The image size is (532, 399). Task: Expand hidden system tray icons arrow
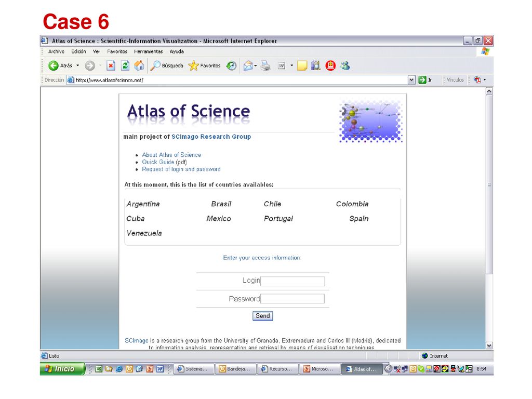click(389, 369)
